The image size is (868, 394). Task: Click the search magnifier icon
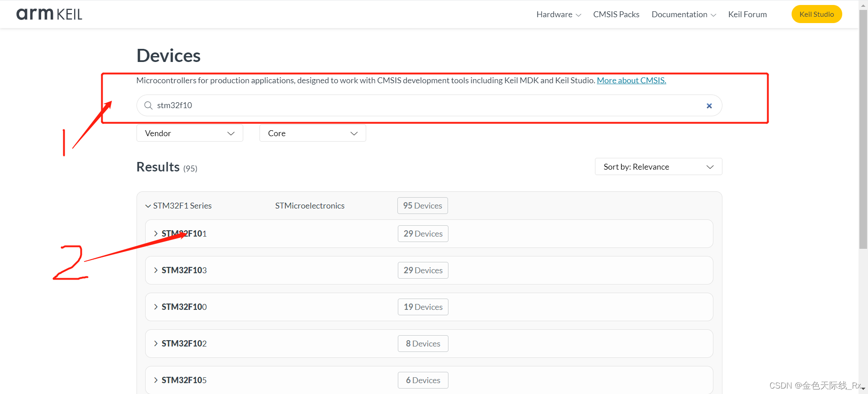pyautogui.click(x=148, y=105)
